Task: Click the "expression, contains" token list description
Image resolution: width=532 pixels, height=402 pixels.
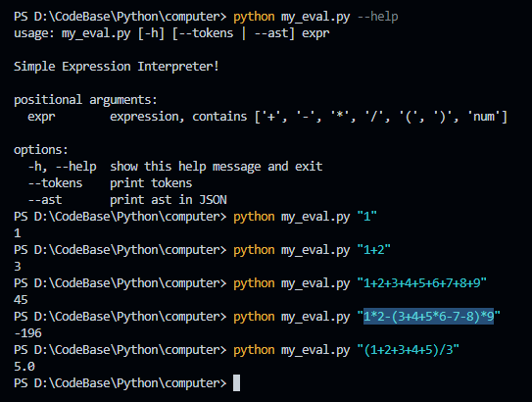Action: (x=309, y=117)
